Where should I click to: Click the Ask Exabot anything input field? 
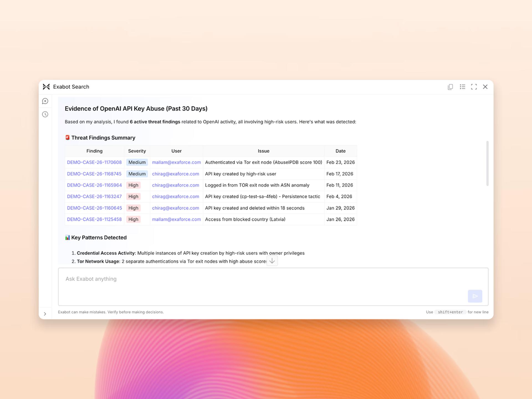[x=273, y=287]
